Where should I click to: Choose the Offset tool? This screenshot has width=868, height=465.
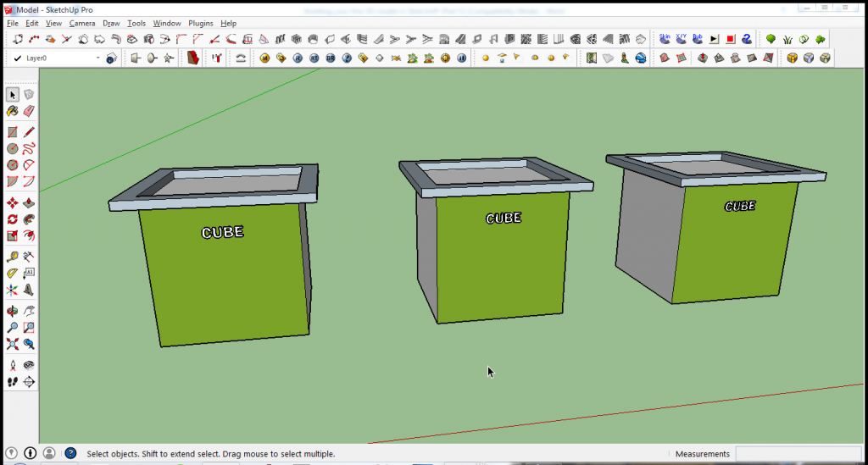click(29, 236)
